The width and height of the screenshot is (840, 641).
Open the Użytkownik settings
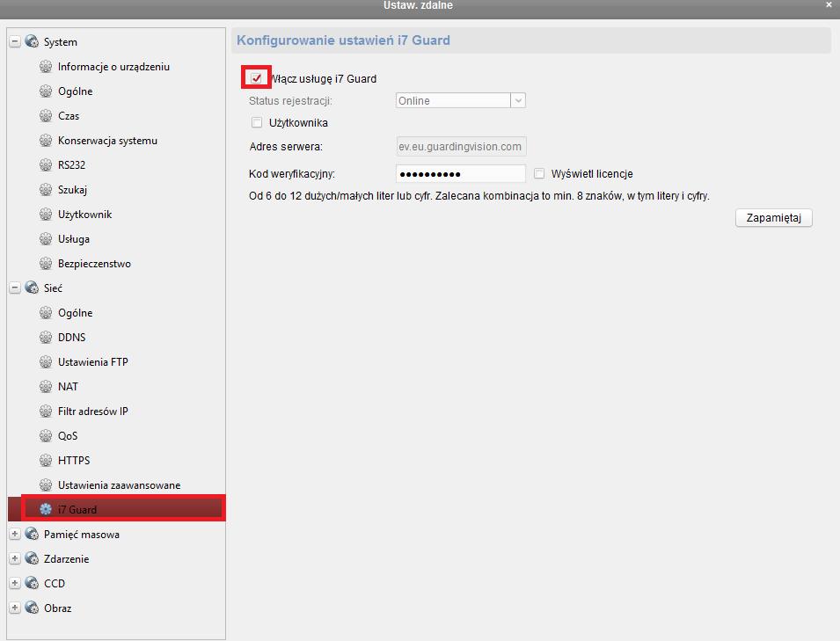(84, 215)
